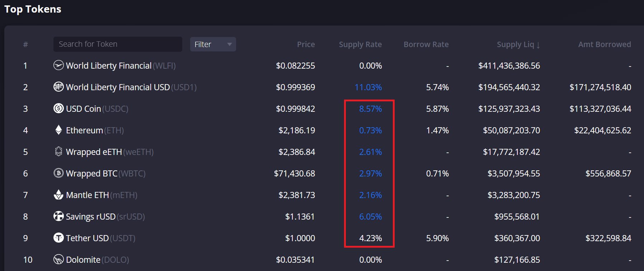Focus the Search for Token field
Image resolution: width=644 pixels, height=271 pixels.
pyautogui.click(x=118, y=44)
